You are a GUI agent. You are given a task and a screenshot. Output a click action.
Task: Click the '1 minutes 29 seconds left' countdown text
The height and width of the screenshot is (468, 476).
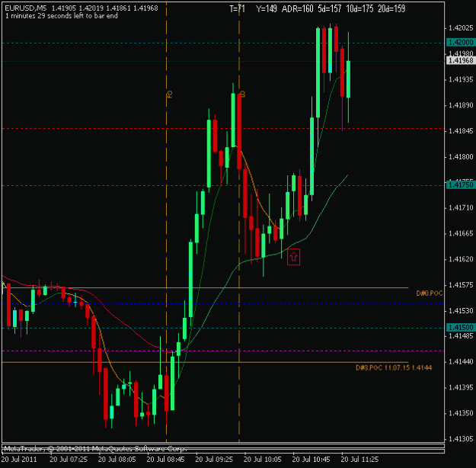[62, 16]
